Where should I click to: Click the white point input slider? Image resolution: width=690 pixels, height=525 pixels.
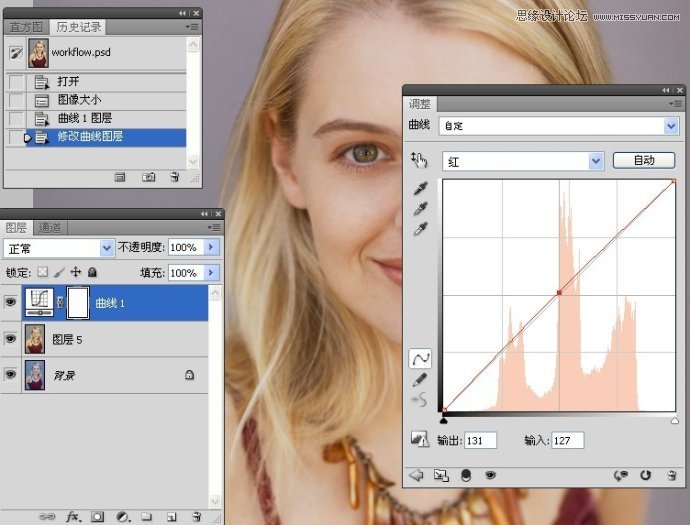675,421
